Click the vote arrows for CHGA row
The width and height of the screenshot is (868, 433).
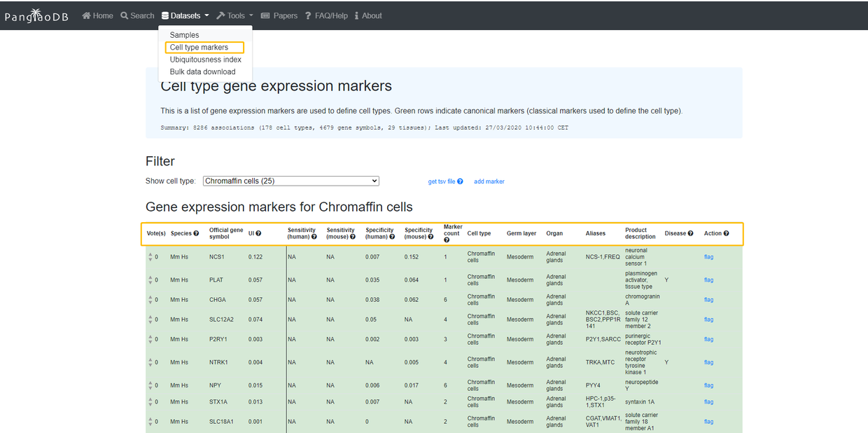pos(150,300)
